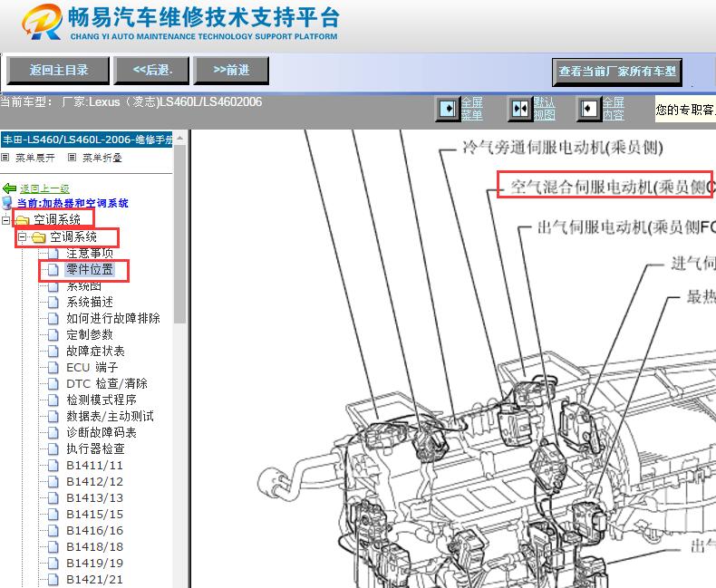Click the document icon beside 定制参数

(53, 334)
